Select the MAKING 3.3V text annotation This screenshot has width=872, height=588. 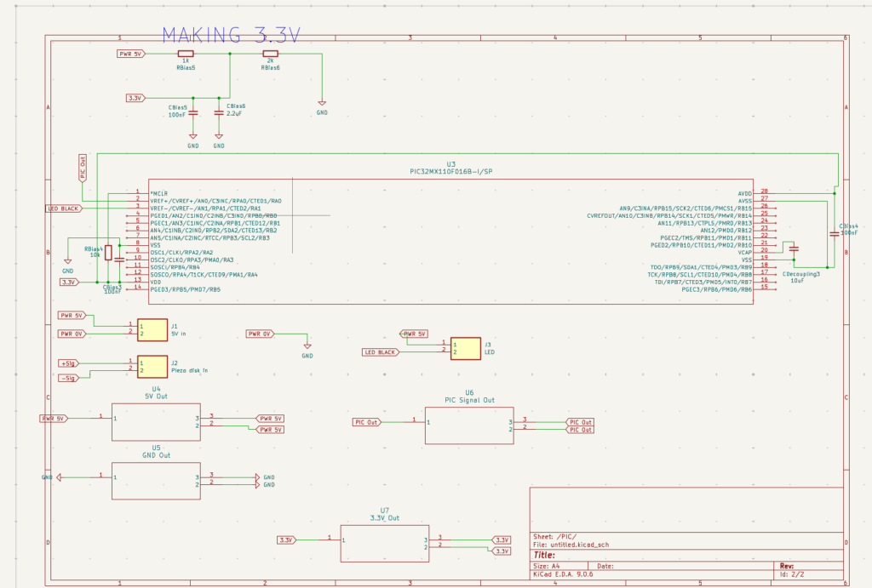pyautogui.click(x=232, y=35)
